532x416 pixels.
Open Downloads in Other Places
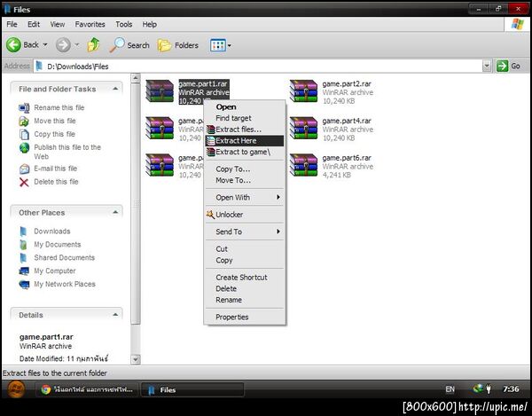[x=52, y=232]
